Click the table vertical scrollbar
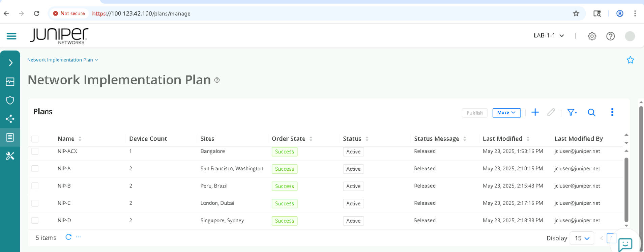 pyautogui.click(x=626, y=189)
